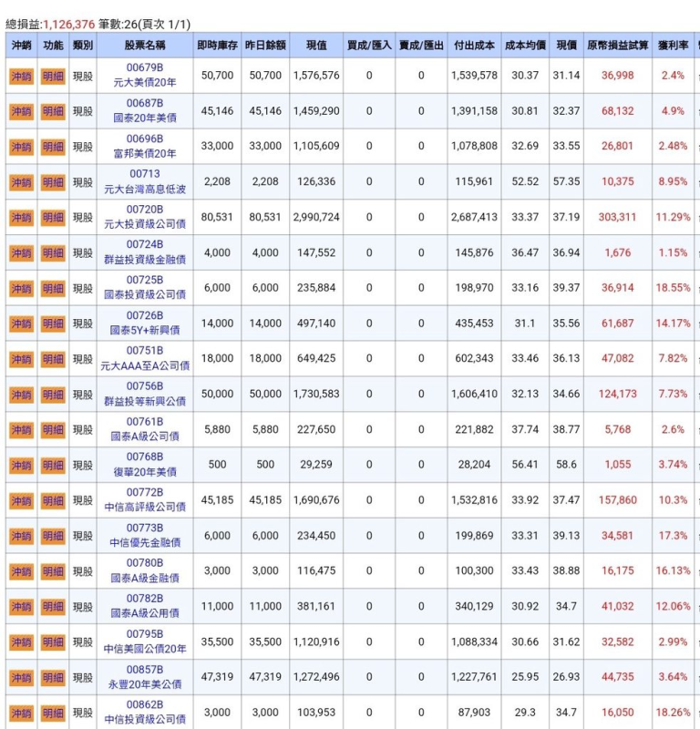The image size is (700, 729).
Task: Click the 股票名稱 column header
Action: coord(145,45)
